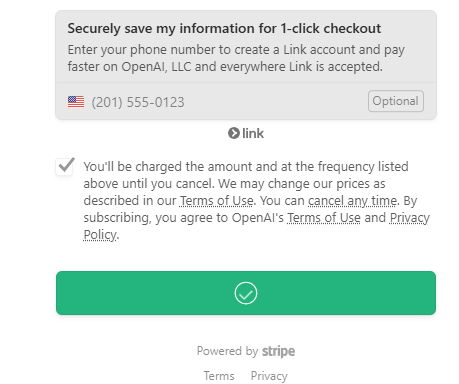Click the Optional badge in phone field
Image resolution: width=459 pixels, height=384 pixels.
396,101
